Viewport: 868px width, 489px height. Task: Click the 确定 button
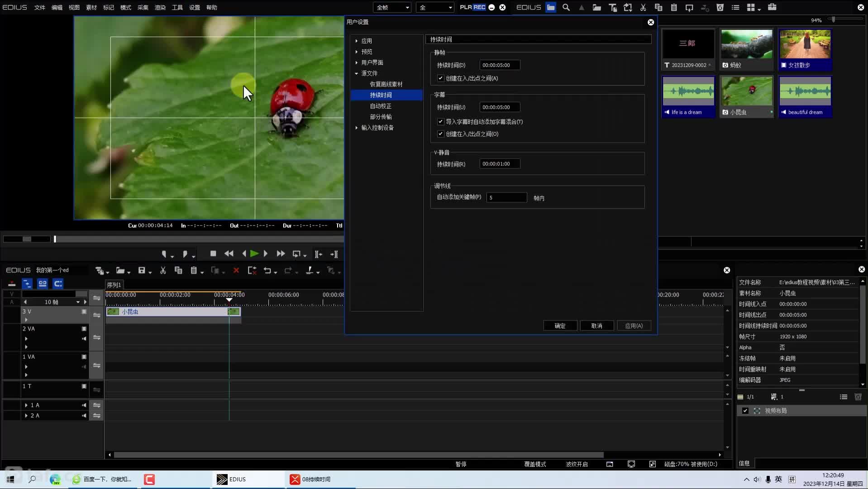(560, 326)
